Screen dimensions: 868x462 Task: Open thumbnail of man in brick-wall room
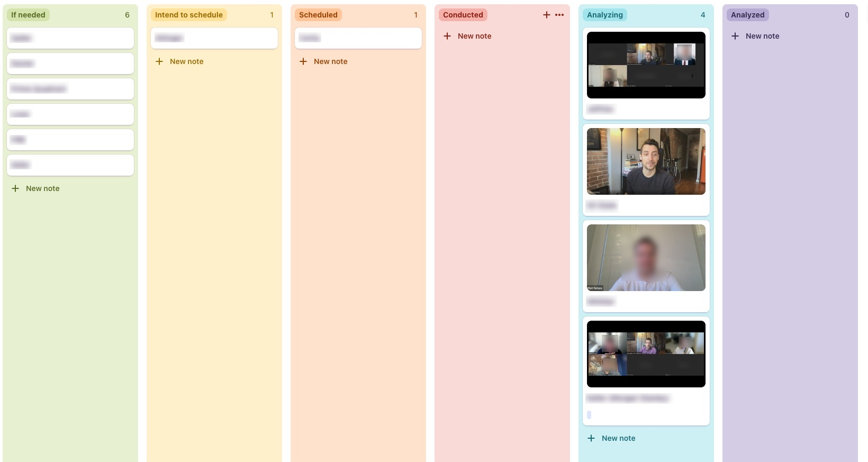pyautogui.click(x=646, y=161)
